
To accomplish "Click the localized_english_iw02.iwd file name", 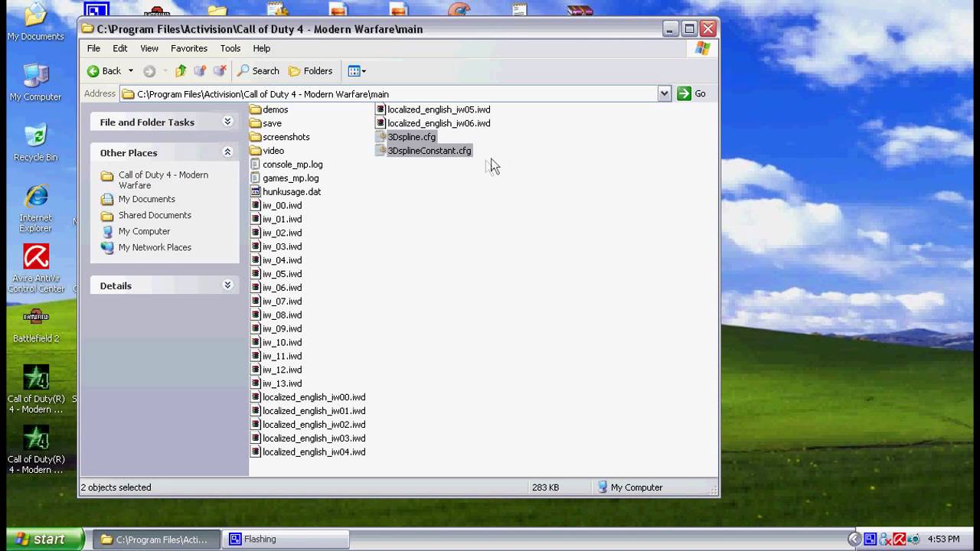I will tap(314, 425).
